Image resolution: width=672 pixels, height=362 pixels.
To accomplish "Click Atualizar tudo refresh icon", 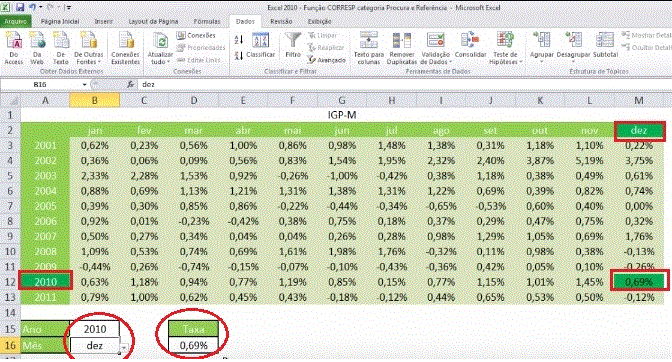I will [x=160, y=48].
